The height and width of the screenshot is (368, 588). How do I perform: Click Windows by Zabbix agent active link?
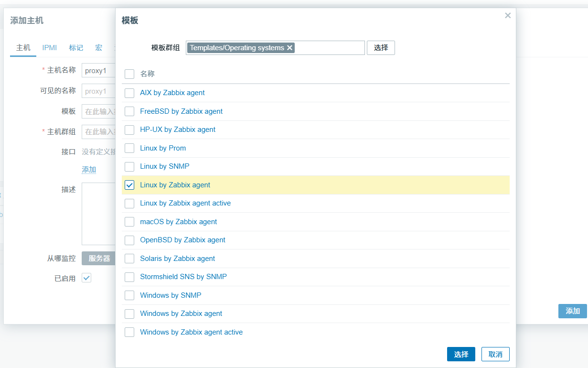pos(192,332)
